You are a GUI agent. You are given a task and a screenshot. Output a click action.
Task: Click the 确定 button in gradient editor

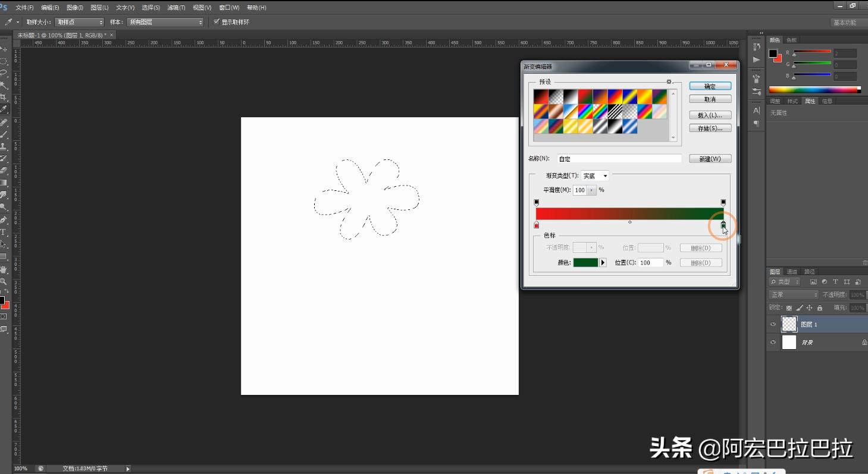(710, 86)
